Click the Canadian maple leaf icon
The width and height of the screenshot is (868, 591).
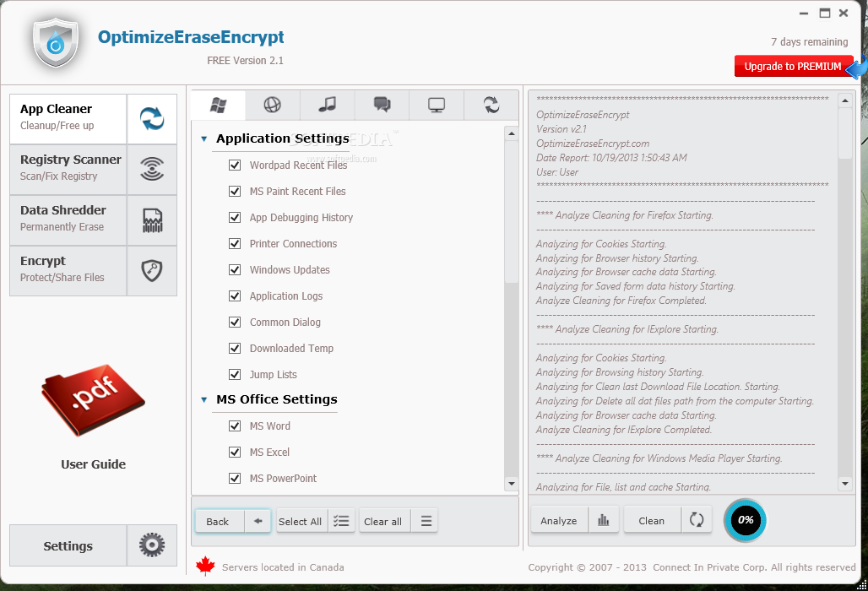(x=205, y=567)
